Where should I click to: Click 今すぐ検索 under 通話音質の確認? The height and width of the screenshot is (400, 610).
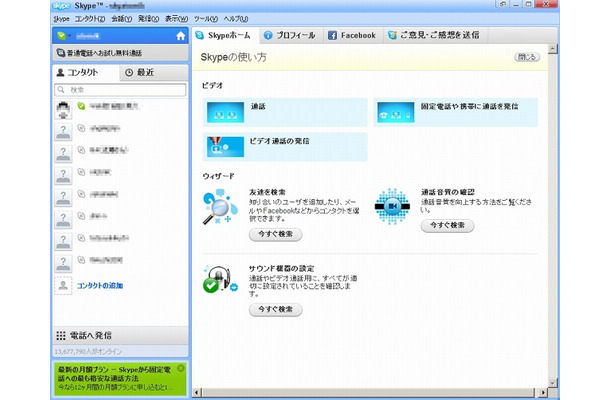point(447,225)
